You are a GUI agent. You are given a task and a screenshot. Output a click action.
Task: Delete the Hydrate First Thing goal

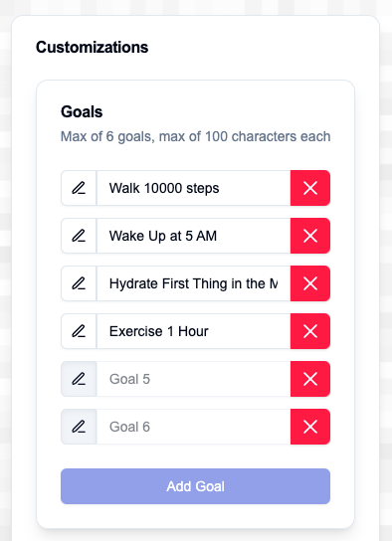click(x=310, y=283)
